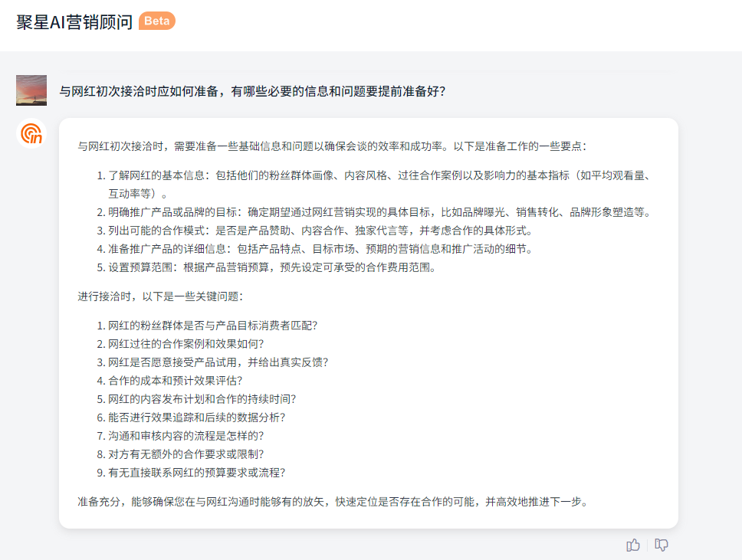
Task: Click the thumbs down feedback icon
Action: (662, 545)
